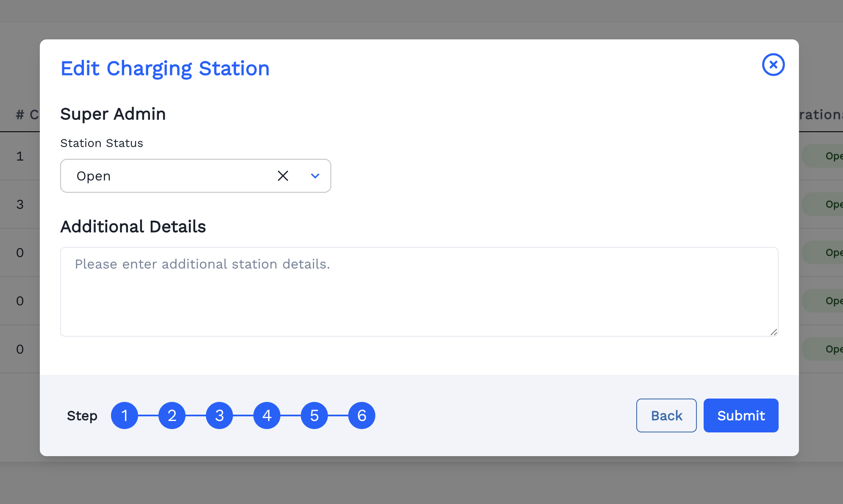Open step 6, the final step
The width and height of the screenshot is (843, 504).
362,415
